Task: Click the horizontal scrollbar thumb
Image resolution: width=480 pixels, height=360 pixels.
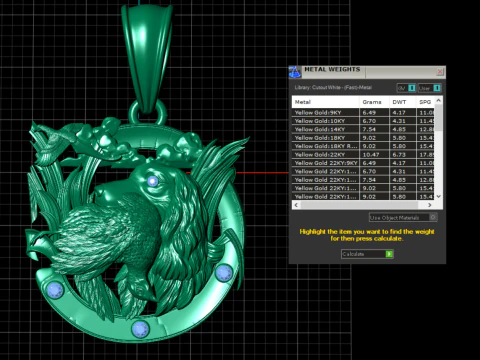Action: [x=359, y=205]
